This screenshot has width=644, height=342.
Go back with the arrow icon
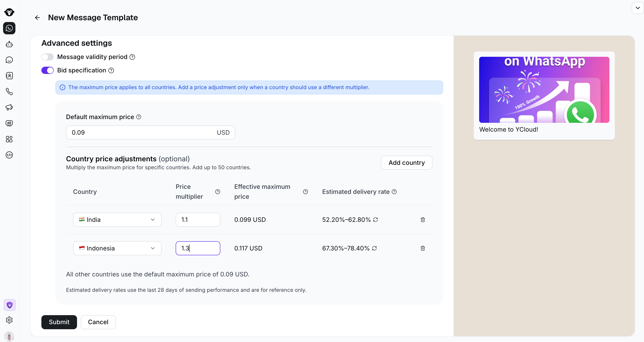37,18
